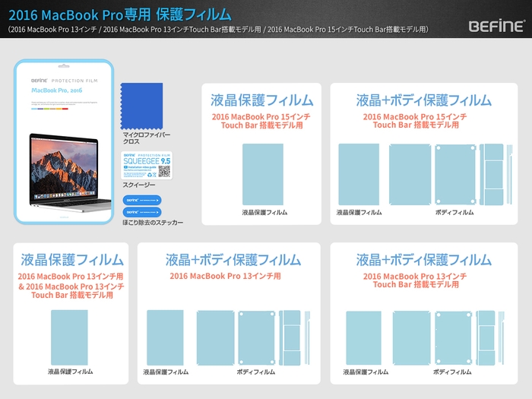Select the screen film shape in the 13インチ用 body card

[x=165, y=337]
